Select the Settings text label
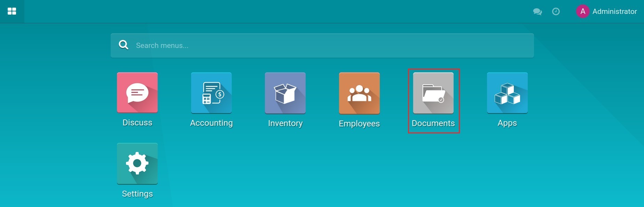The image size is (644, 207). (137, 194)
